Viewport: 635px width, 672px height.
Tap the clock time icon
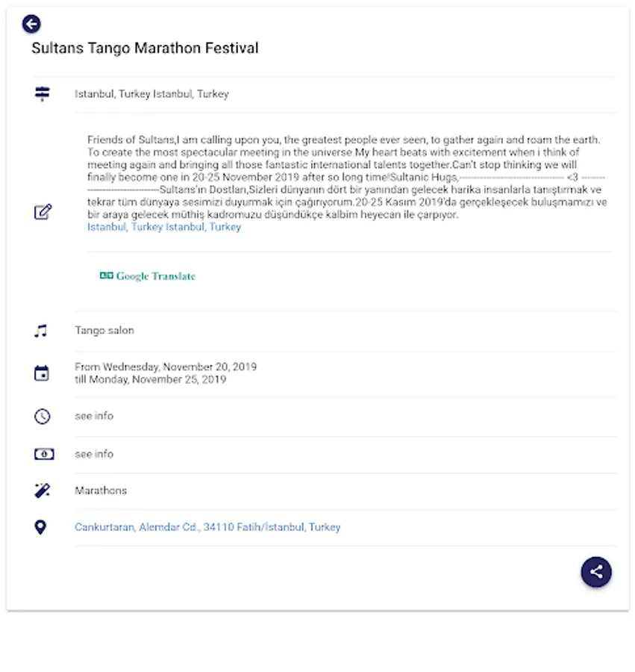pos(42,416)
